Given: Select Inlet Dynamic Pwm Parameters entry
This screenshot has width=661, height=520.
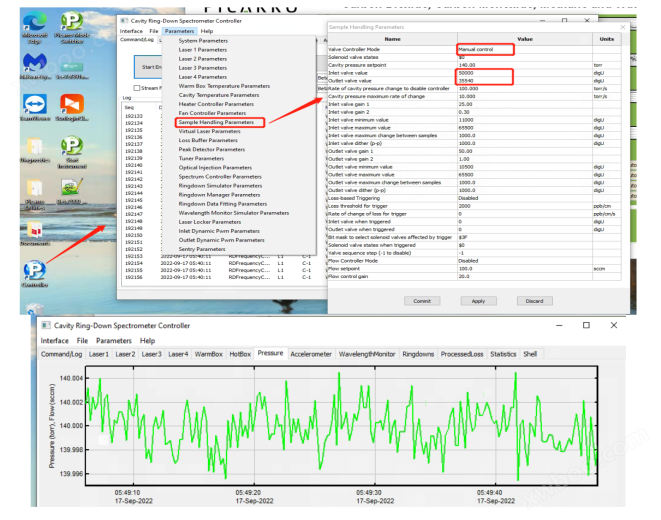Looking at the screenshot, I should 219,231.
